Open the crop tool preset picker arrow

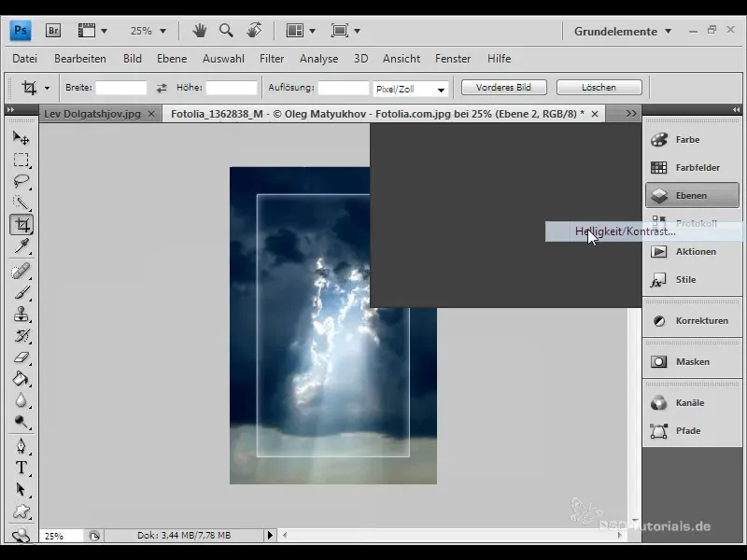click(x=47, y=88)
